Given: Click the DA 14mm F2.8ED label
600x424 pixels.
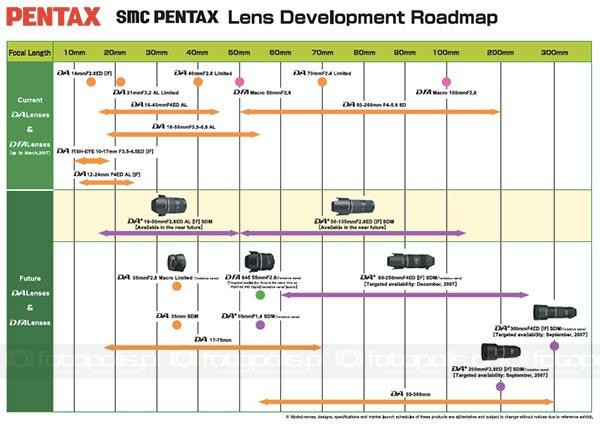Looking at the screenshot, I should [85, 73].
